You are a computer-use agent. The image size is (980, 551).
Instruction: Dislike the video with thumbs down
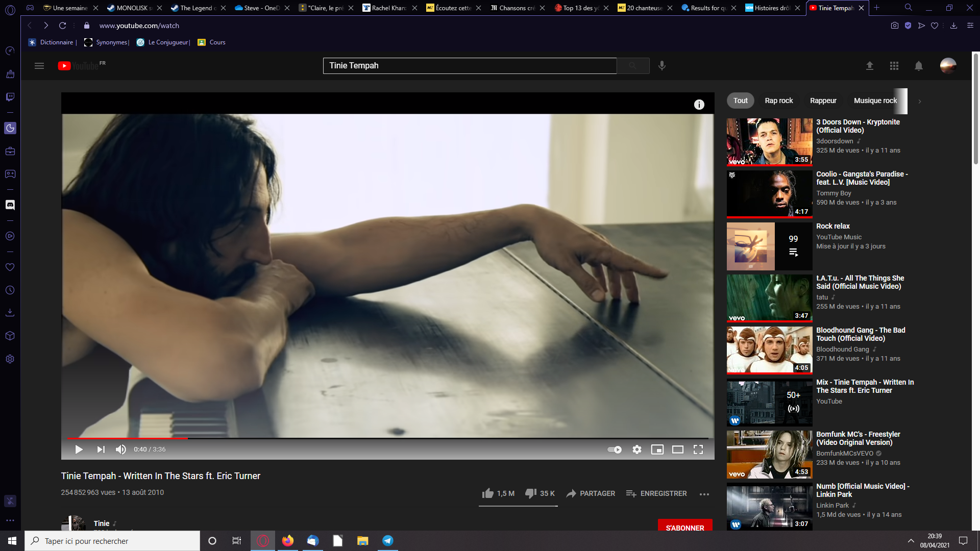tap(540, 493)
